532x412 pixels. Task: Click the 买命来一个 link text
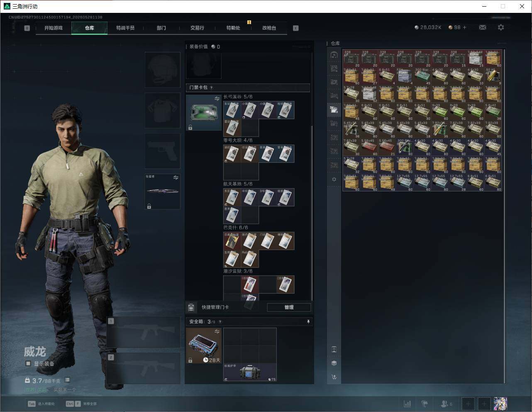(x=65, y=390)
